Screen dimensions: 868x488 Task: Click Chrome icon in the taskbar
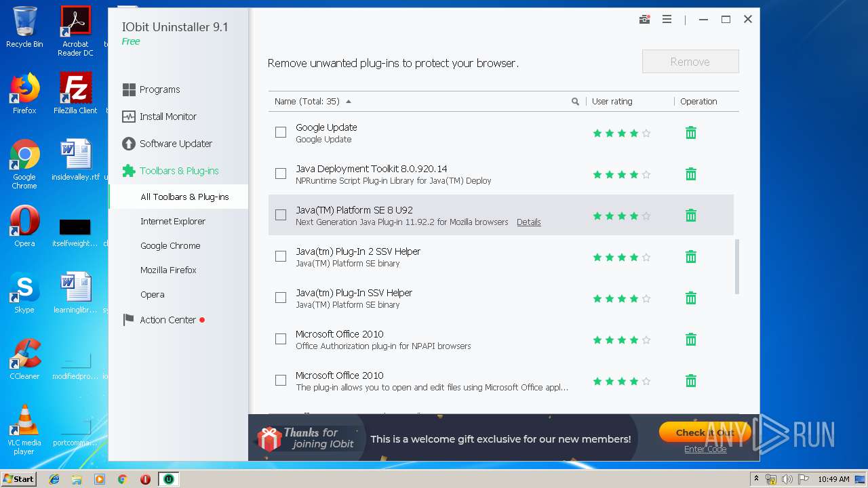tap(122, 479)
